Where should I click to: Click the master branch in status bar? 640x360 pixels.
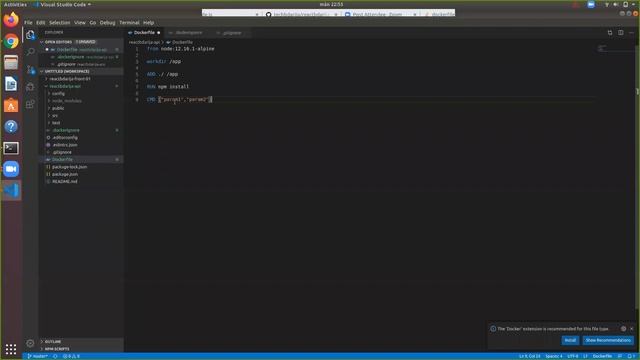pyautogui.click(x=37, y=356)
